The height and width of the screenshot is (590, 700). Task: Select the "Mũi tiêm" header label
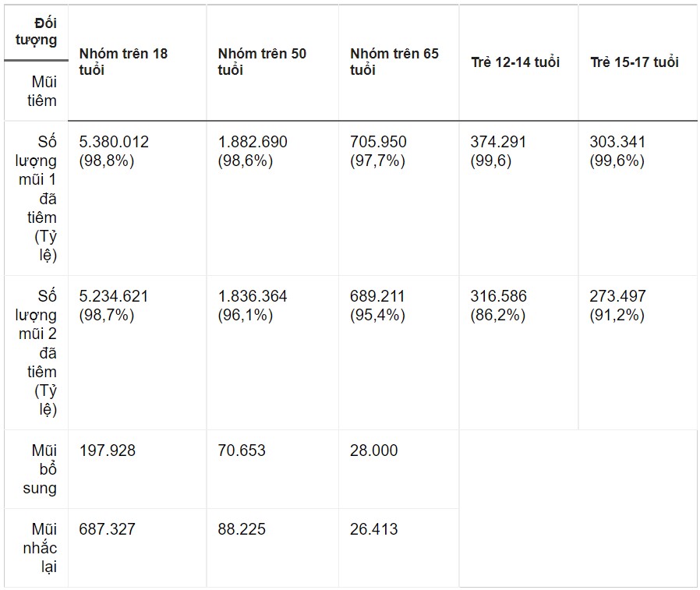point(44,90)
